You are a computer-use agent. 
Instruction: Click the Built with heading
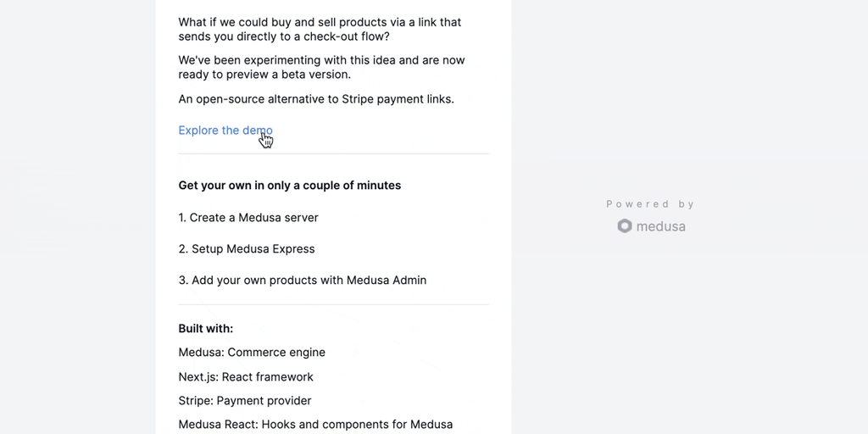(x=205, y=329)
